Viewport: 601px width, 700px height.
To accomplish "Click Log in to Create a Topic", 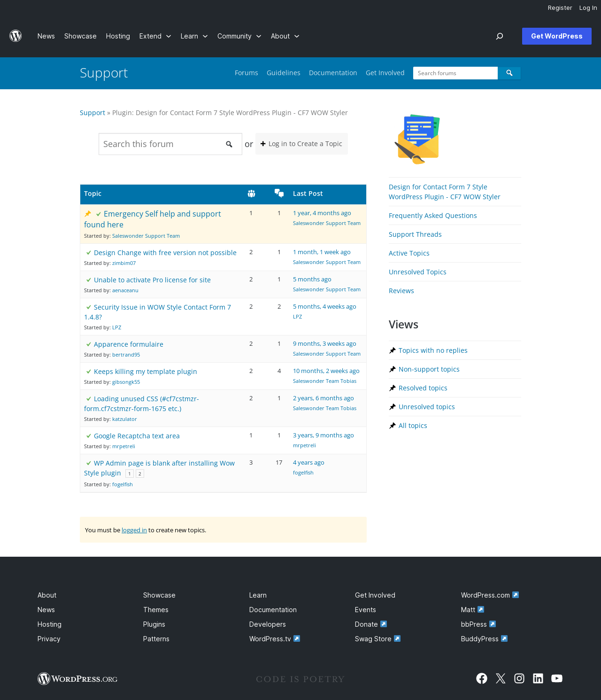I will 301,144.
